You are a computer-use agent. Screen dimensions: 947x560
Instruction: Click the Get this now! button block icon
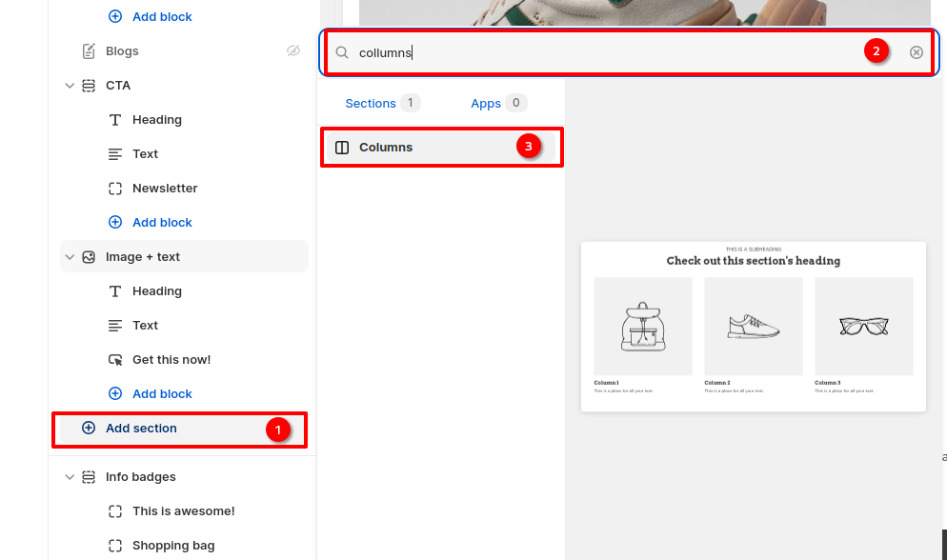click(115, 360)
